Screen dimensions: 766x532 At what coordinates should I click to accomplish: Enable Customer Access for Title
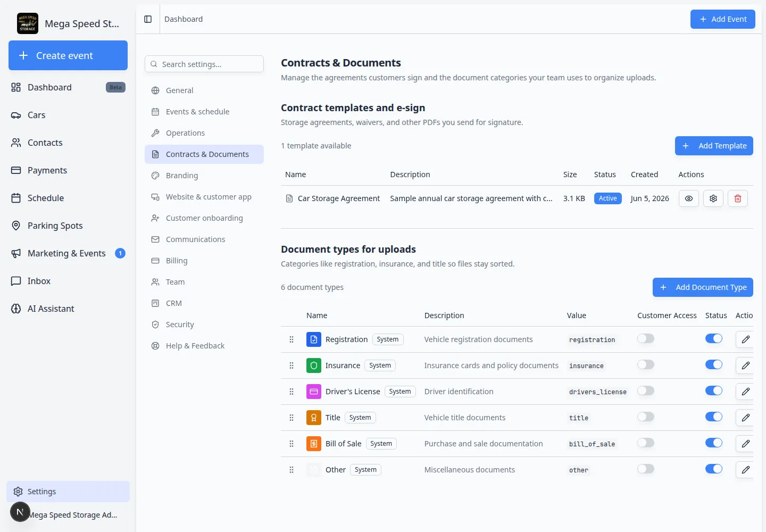click(x=646, y=417)
